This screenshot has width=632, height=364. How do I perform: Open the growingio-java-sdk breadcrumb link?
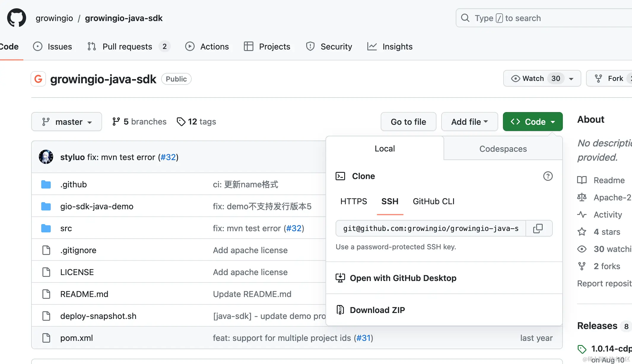[x=124, y=18]
